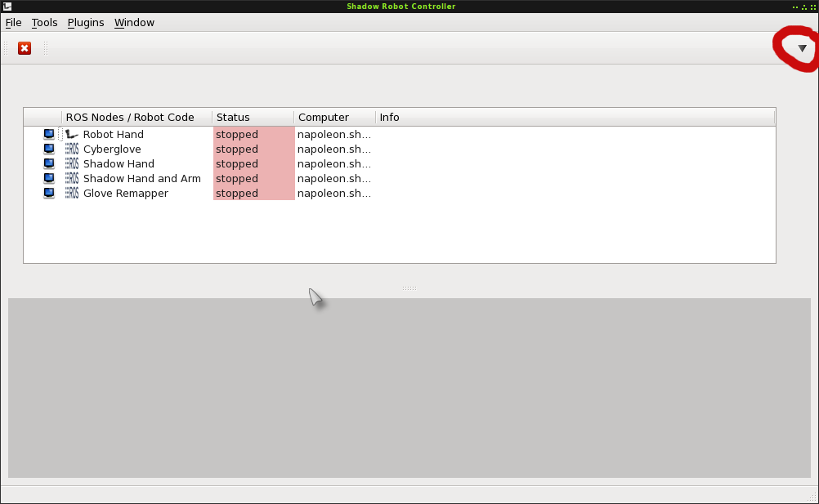Click the stopped status of Cyberglove
Image resolution: width=819 pixels, height=504 pixels.
pyautogui.click(x=254, y=149)
